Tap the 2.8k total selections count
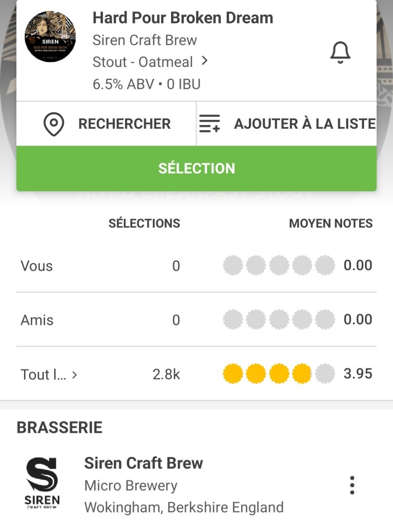Image resolution: width=393 pixels, height=532 pixels. [166, 375]
